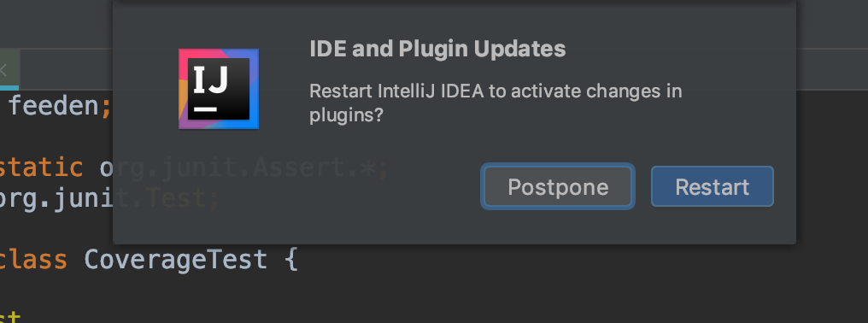Postpone the IDE restart

(x=557, y=187)
